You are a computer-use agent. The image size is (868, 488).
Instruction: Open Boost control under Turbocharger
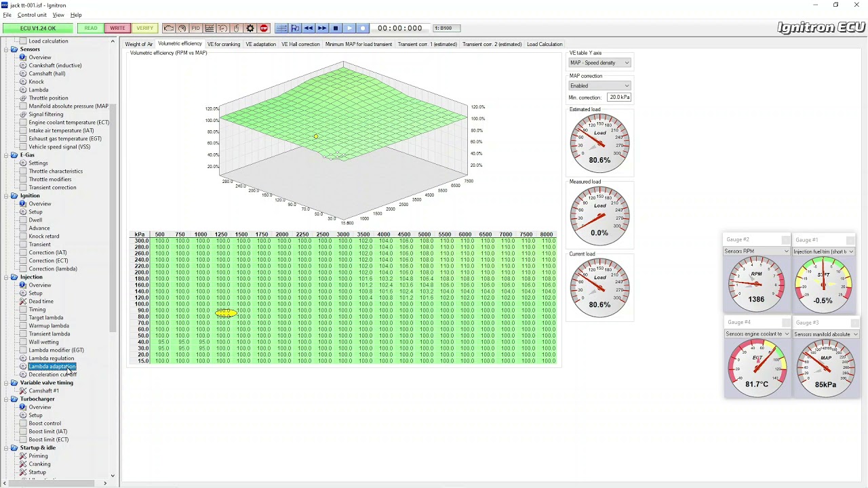pos(45,424)
